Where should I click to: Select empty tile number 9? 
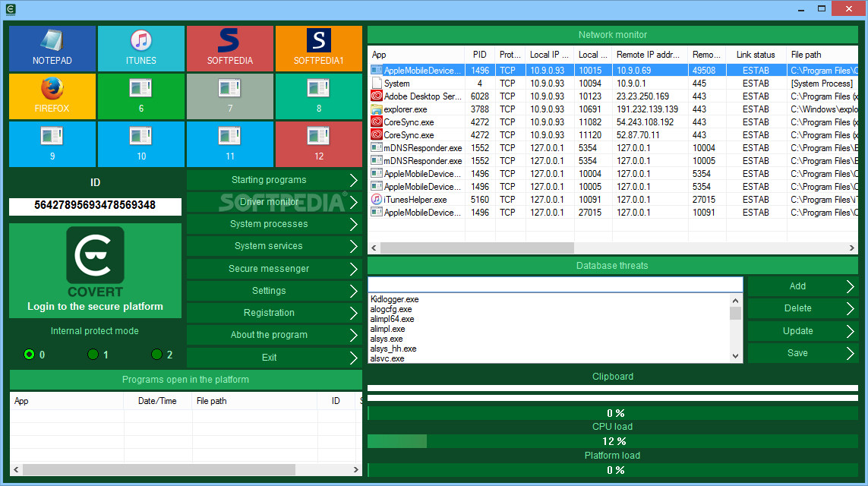point(52,144)
